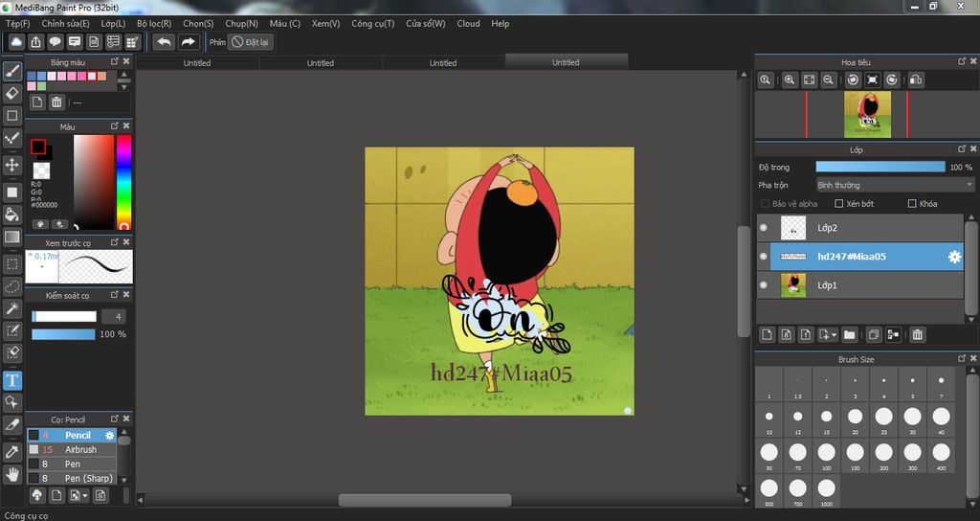The image size is (980, 521).
Task: Click the horizontal canvas scrollbar
Action: [425, 500]
